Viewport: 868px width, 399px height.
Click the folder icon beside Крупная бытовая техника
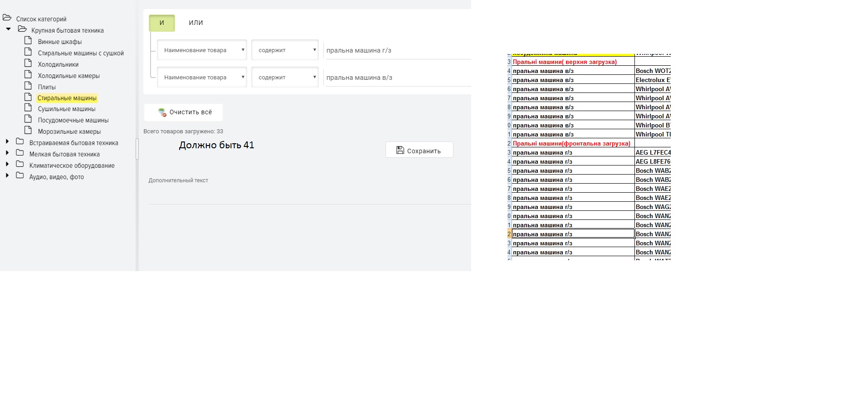(x=22, y=29)
